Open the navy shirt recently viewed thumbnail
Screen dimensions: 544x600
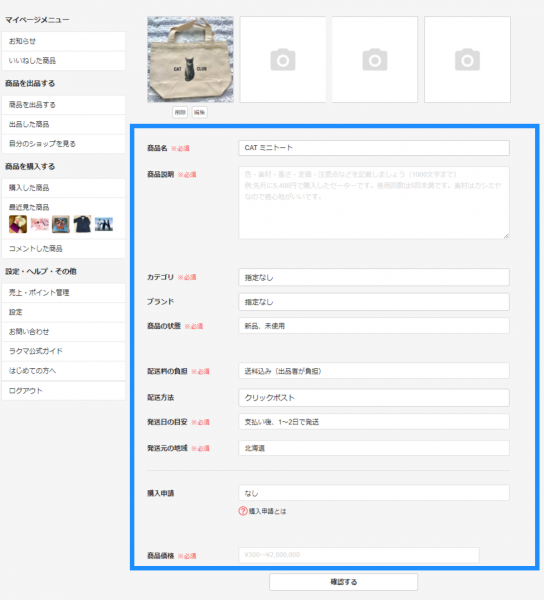tap(82, 224)
